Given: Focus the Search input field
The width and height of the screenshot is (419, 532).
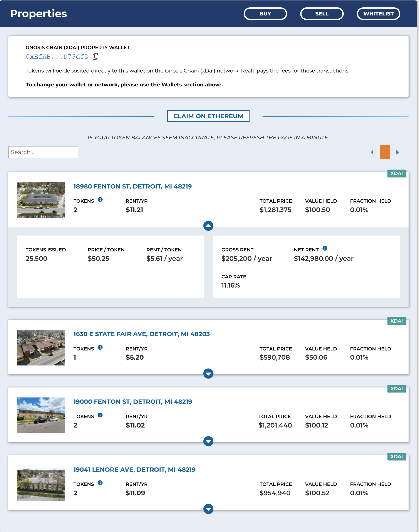Looking at the screenshot, I should point(43,152).
